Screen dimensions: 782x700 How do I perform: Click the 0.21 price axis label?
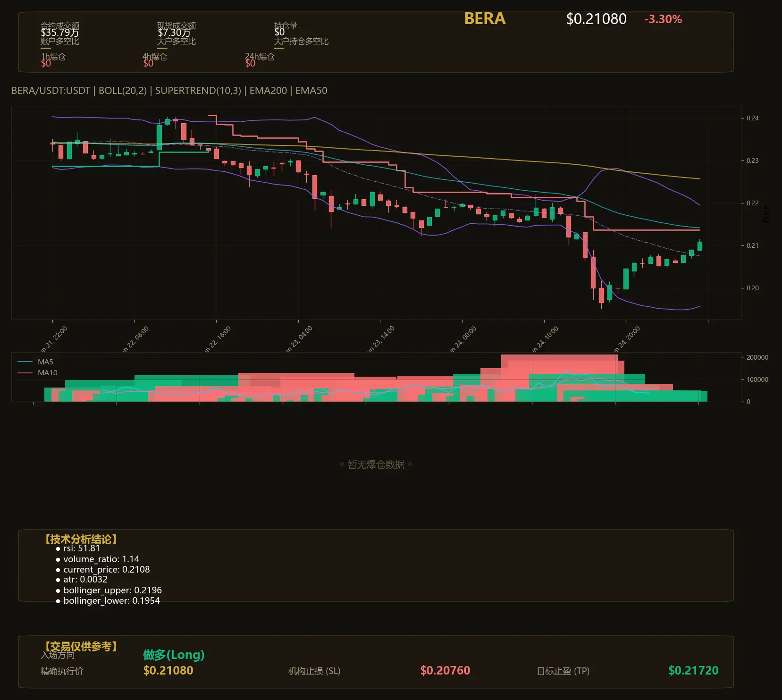[753, 245]
